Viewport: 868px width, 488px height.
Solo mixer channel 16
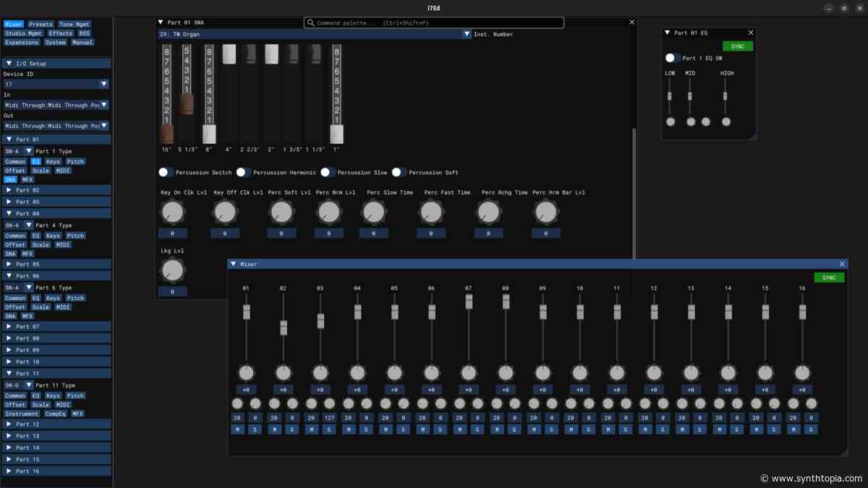pyautogui.click(x=811, y=429)
